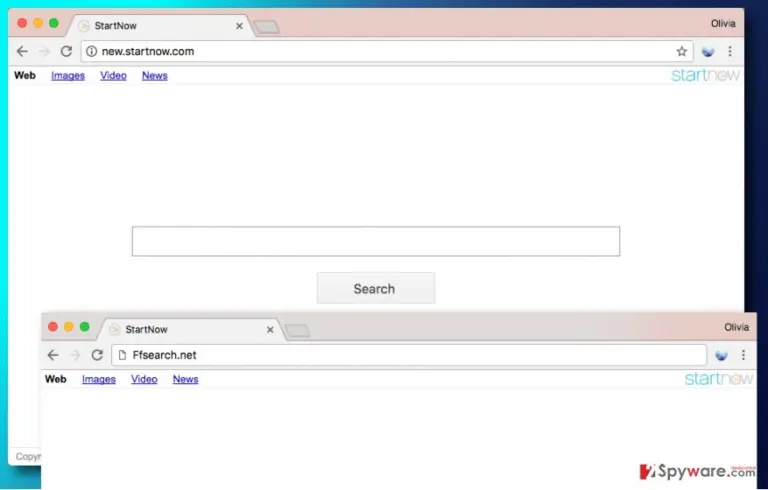Click page icon beside Ffsearch.net address

click(x=122, y=355)
